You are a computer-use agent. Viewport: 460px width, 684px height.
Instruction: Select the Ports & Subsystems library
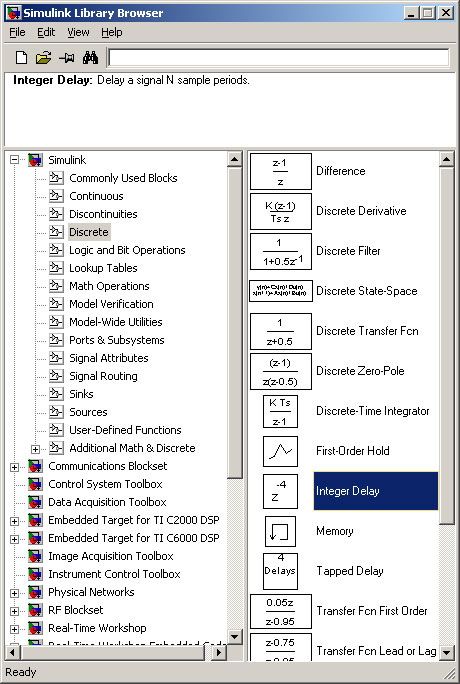pyautogui.click(x=117, y=340)
